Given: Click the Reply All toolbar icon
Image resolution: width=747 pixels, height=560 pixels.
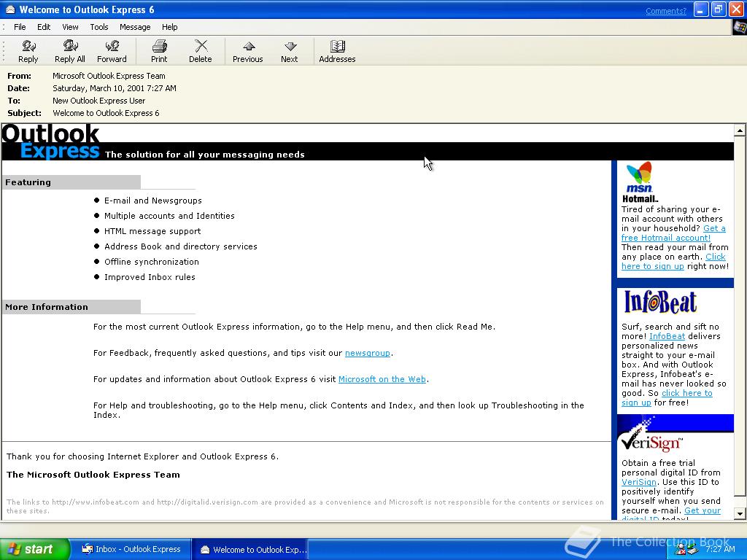Looking at the screenshot, I should pos(69,52).
